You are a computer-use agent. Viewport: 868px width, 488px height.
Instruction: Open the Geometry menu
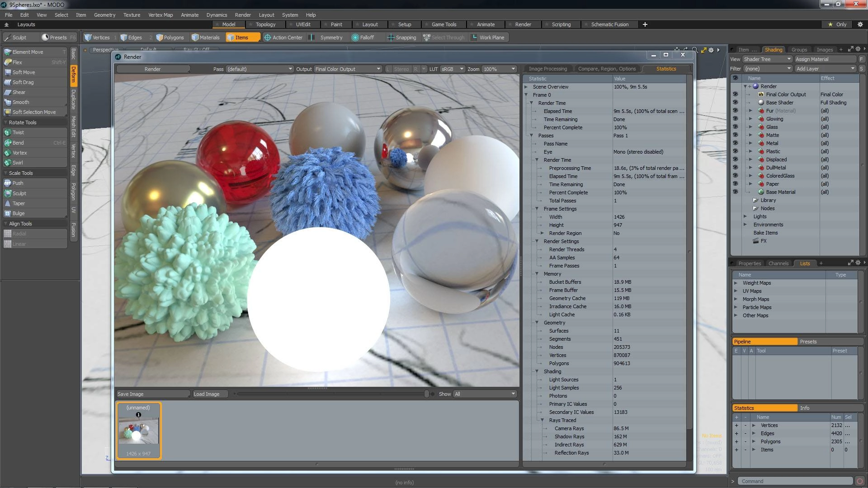point(104,15)
